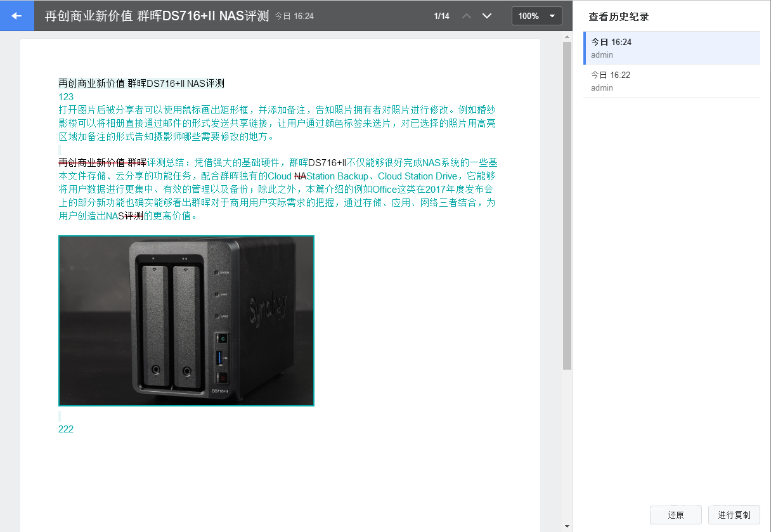The height and width of the screenshot is (532, 771).
Task: Select the 今日 16:22 history version
Action: pos(672,81)
